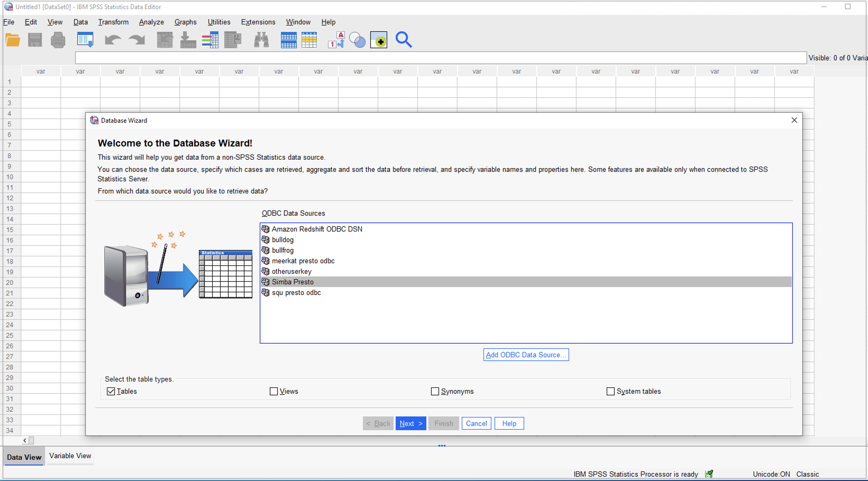This screenshot has height=481, width=868.
Task: Select squ presto odbc data source
Action: 296,293
